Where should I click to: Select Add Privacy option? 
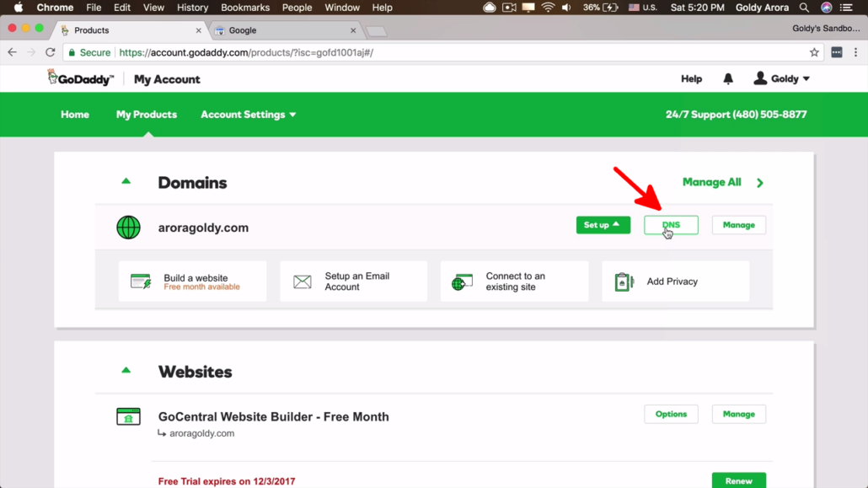click(x=675, y=282)
